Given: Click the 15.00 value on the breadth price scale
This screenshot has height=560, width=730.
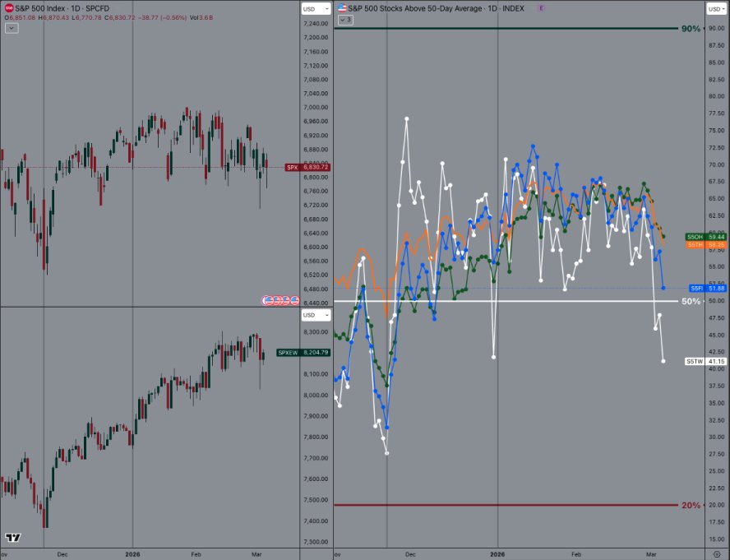Looking at the screenshot, I should point(717,539).
